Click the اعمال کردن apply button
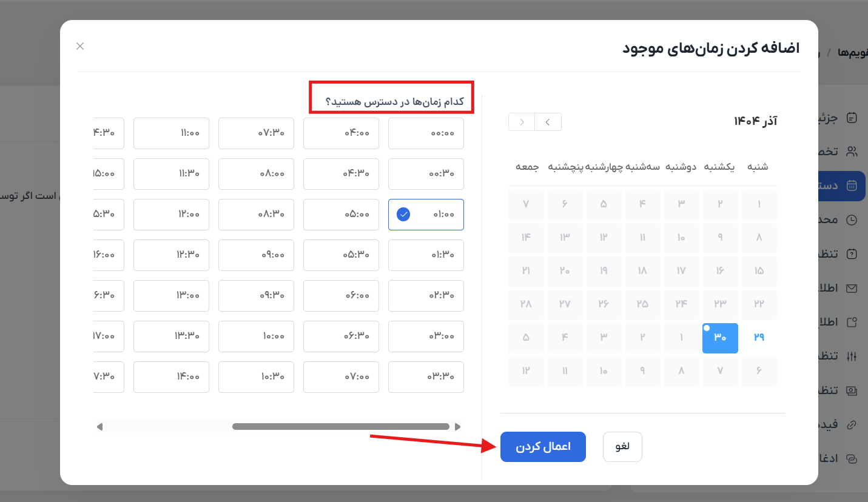 (x=543, y=447)
